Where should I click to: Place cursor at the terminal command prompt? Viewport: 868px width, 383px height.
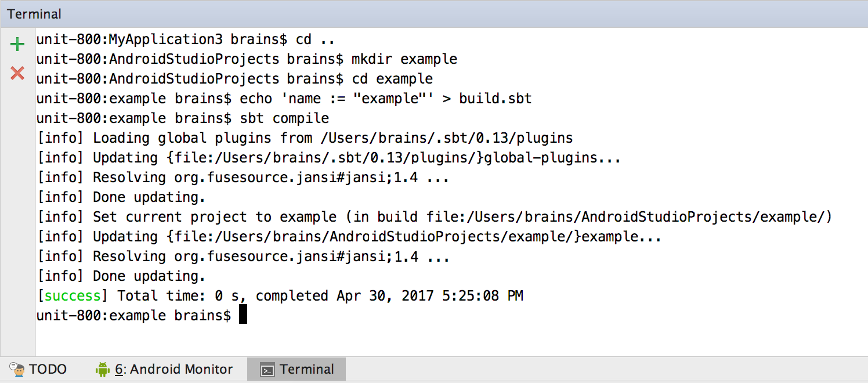[243, 315]
